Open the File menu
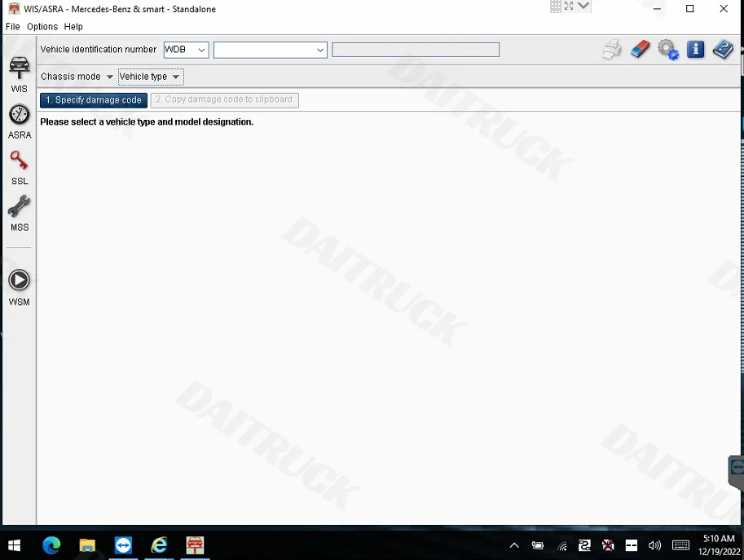Image resolution: width=744 pixels, height=560 pixels. (x=13, y=27)
